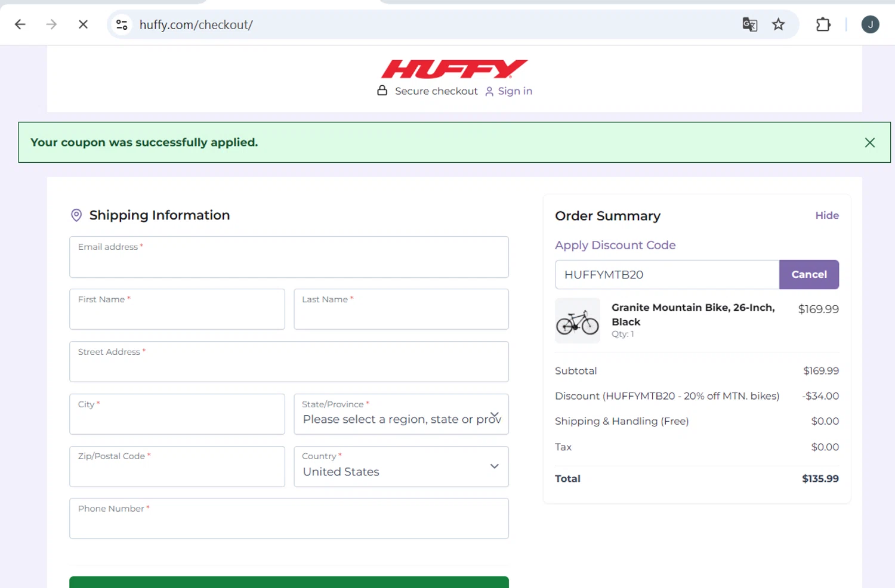895x588 pixels.
Task: Cancel the applied discount code
Action: click(809, 274)
